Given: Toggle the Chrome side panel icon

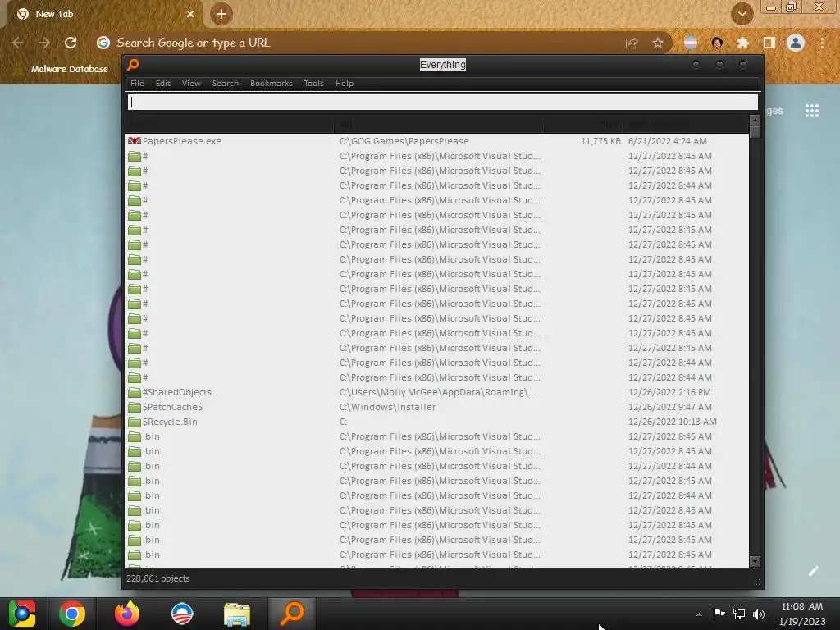Looking at the screenshot, I should click(769, 43).
